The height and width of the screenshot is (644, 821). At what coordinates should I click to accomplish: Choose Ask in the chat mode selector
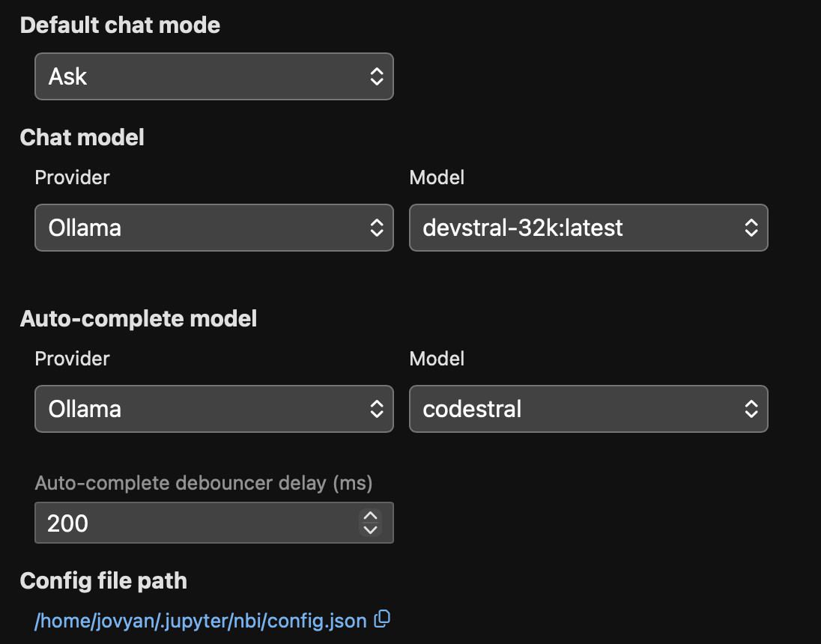(214, 76)
